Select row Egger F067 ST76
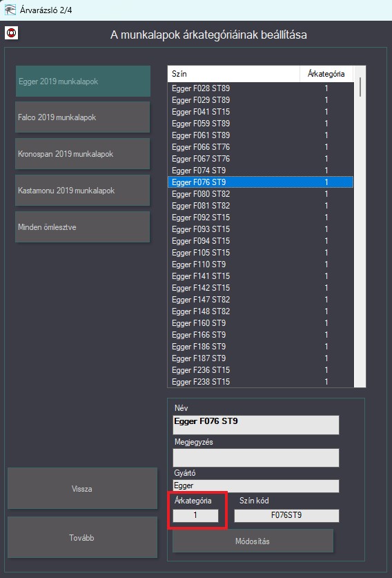392x578 pixels. point(260,159)
